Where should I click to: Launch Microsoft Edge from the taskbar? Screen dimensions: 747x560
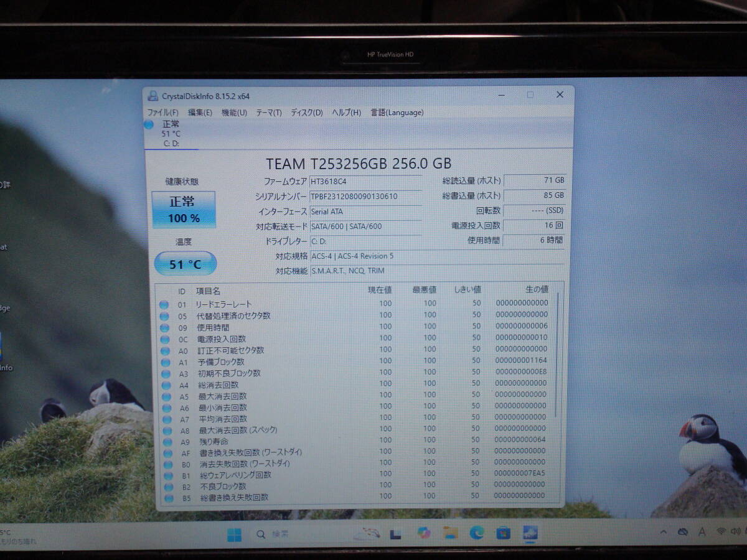point(477,533)
